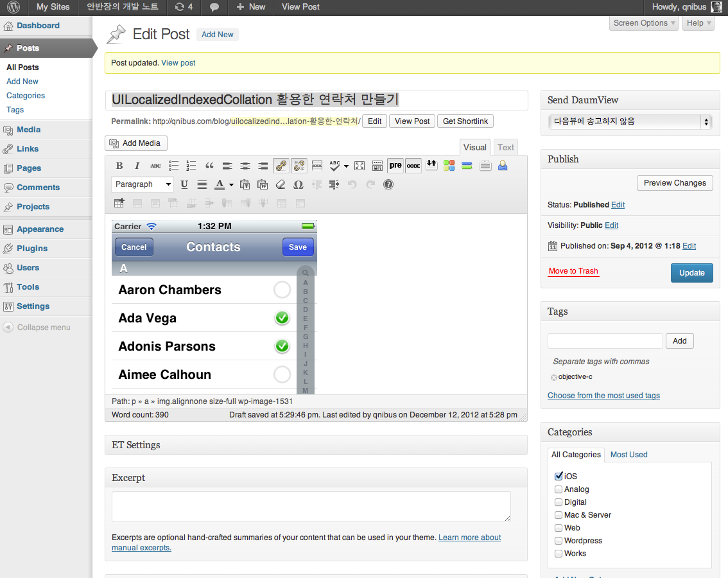Expand the Screen Options panel
This screenshot has width=728, height=578.
pos(644,23)
